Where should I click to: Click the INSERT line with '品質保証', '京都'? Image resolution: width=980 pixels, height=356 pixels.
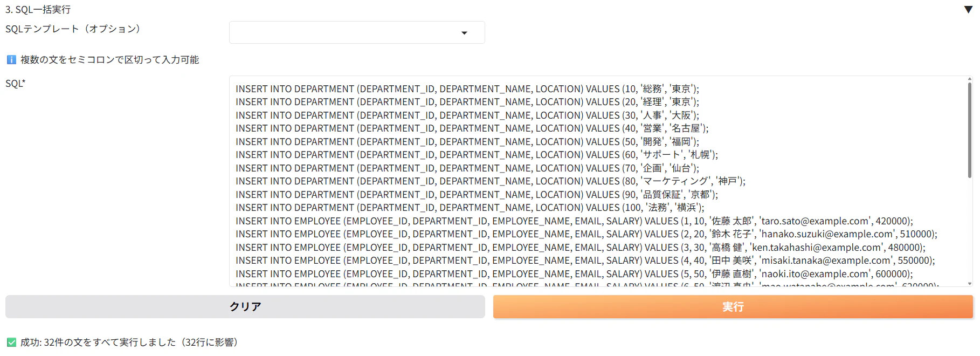(477, 195)
